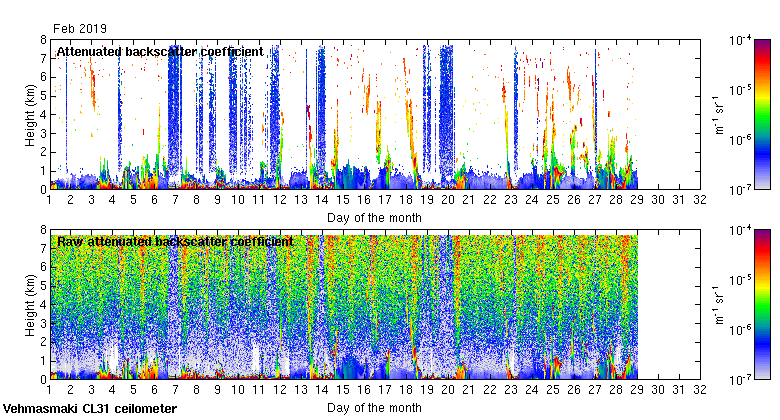Viewport: 780px width, 420px height.
Task: Click 'Height (km)' axis label of top plot
Action: coord(30,115)
